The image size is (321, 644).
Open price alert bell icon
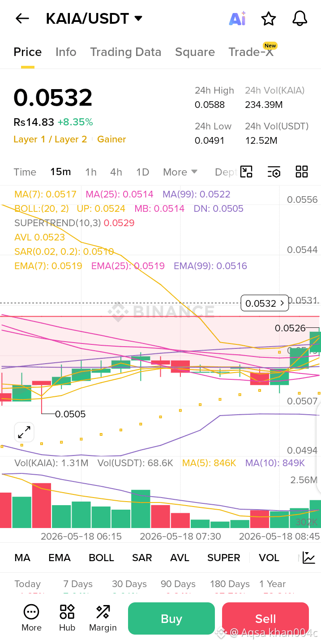tap(300, 18)
